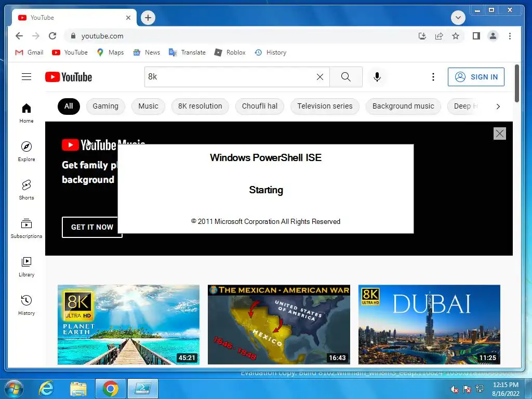Open Gmail bookmark
532x399 pixels.
tap(29, 52)
